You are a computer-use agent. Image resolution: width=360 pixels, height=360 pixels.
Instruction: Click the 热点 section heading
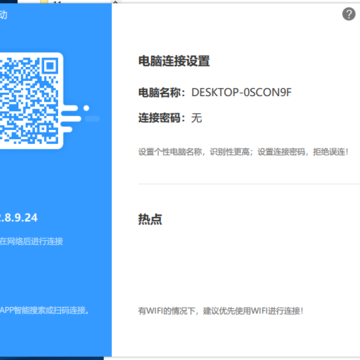point(150,219)
